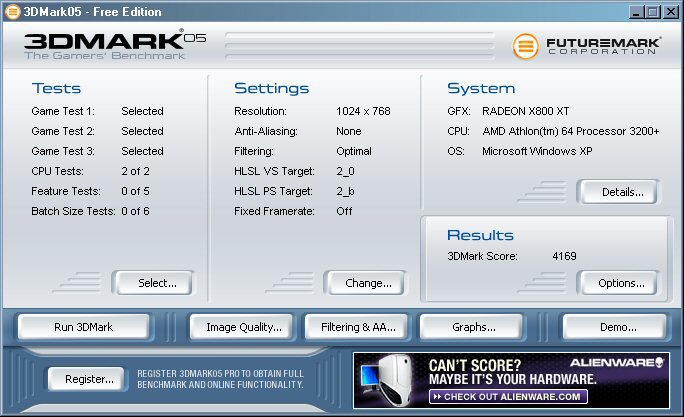Image resolution: width=684 pixels, height=417 pixels.
Task: Click the Filtering value Optimal
Action: coord(354,151)
